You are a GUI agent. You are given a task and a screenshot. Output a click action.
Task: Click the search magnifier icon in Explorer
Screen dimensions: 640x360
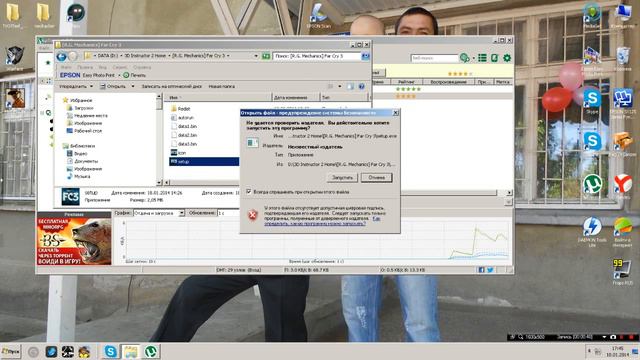tap(365, 56)
